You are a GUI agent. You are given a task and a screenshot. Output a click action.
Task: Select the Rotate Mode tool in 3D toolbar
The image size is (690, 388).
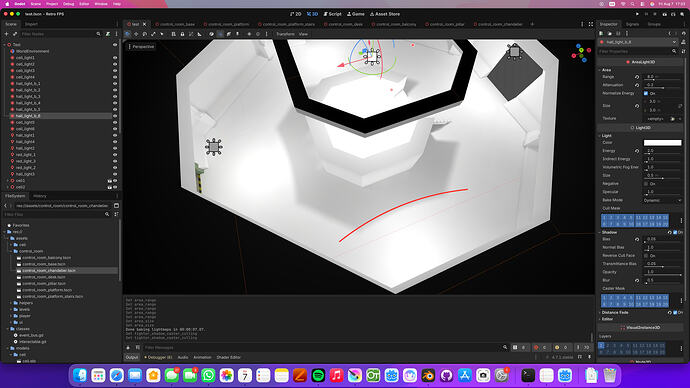click(x=145, y=34)
